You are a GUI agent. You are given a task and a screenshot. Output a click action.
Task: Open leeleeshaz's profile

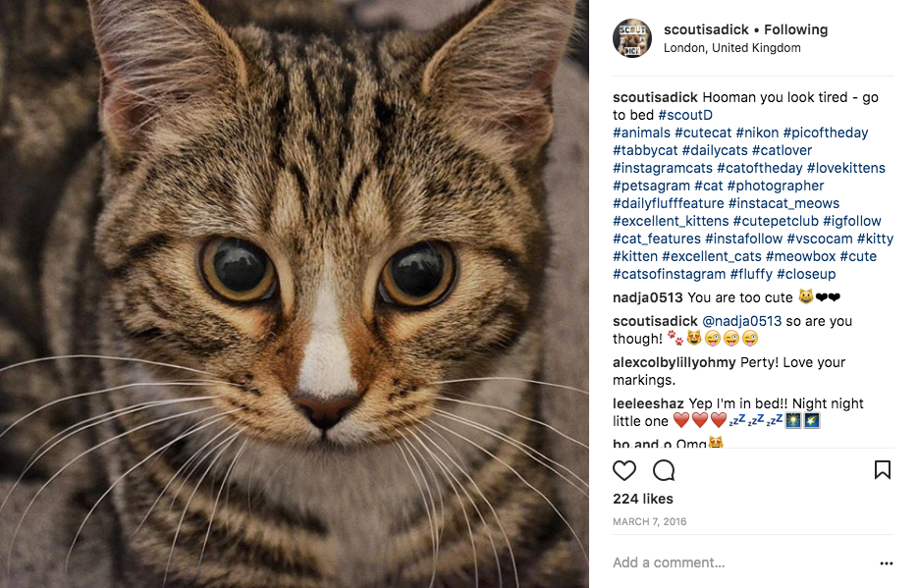coord(648,403)
